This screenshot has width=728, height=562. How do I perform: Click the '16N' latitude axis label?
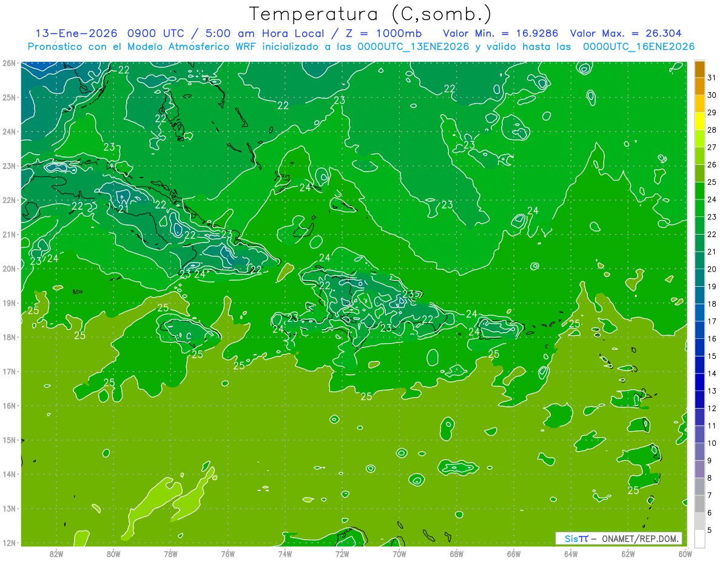click(x=8, y=406)
